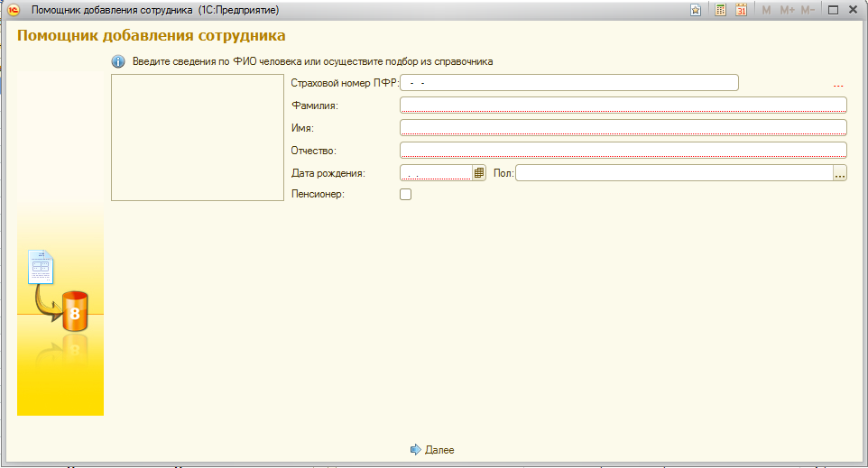Focus the Страховой номер ПФР input field
The image size is (868, 468).
point(568,83)
